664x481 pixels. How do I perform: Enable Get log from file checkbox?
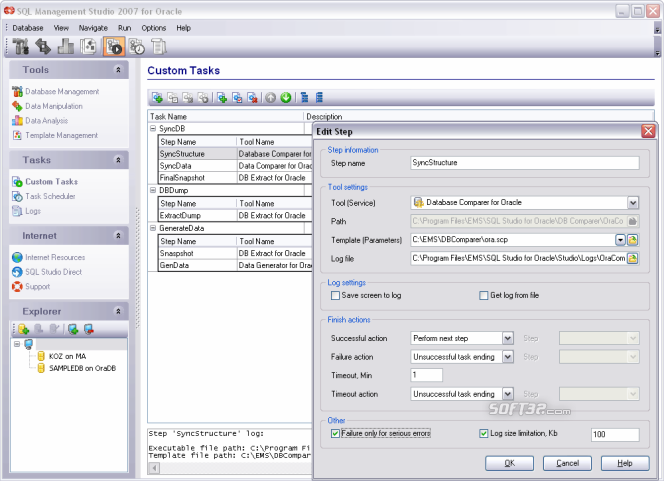(484, 296)
